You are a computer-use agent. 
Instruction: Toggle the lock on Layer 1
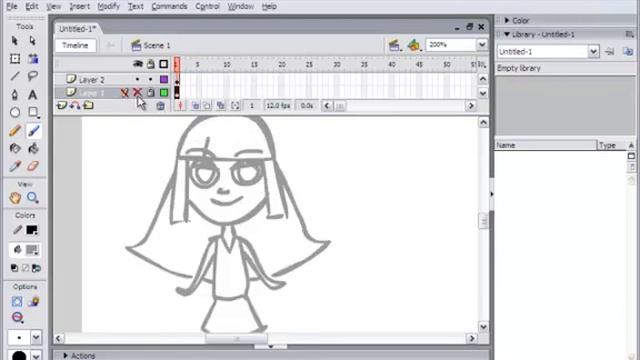click(x=151, y=93)
